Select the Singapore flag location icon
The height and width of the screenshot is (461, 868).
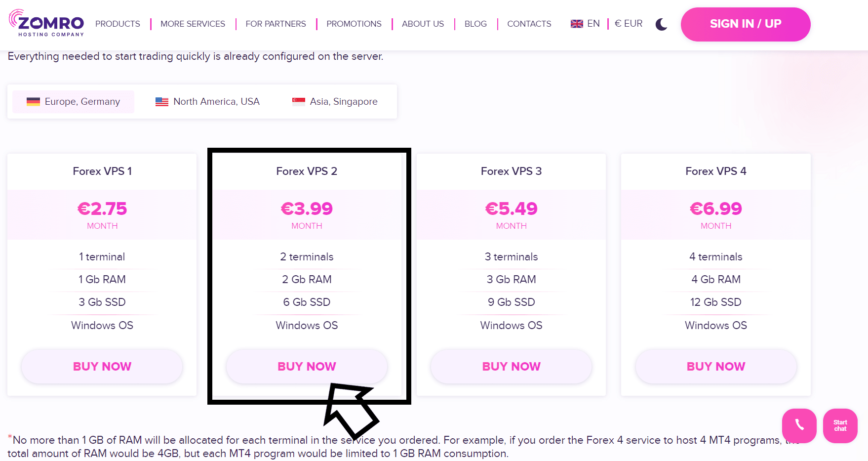coord(298,102)
